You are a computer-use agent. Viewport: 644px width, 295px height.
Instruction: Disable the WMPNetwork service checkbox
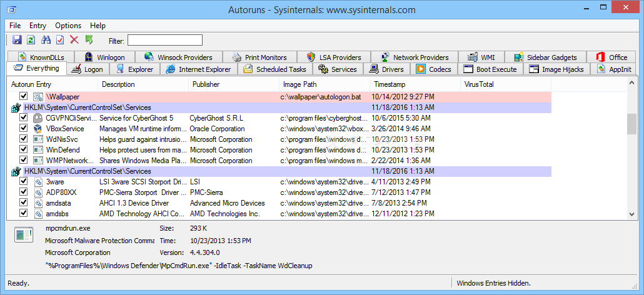pyautogui.click(x=23, y=160)
